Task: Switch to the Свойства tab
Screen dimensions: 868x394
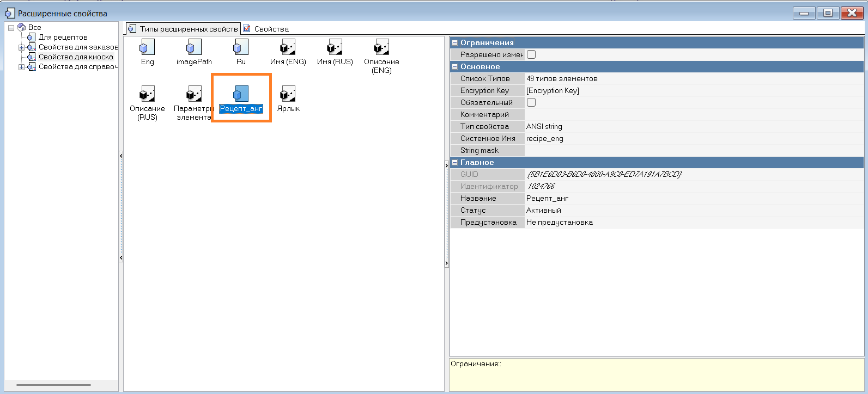Action: point(271,29)
